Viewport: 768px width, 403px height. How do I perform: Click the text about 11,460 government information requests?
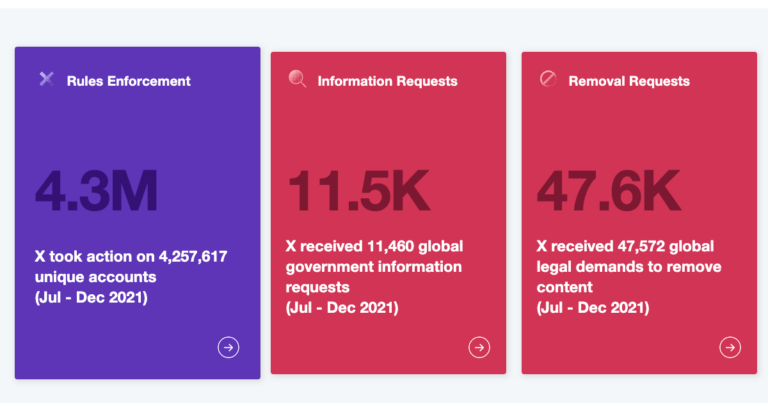[x=374, y=277]
